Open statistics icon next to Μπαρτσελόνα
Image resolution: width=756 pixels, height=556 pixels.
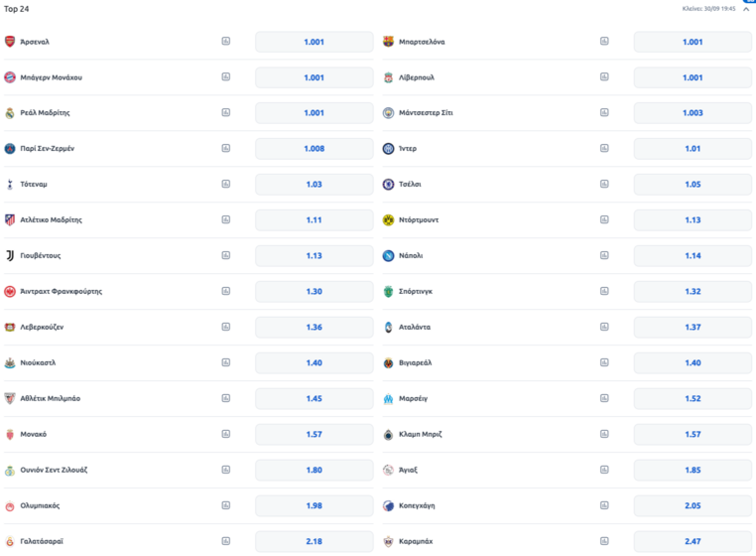pyautogui.click(x=604, y=42)
